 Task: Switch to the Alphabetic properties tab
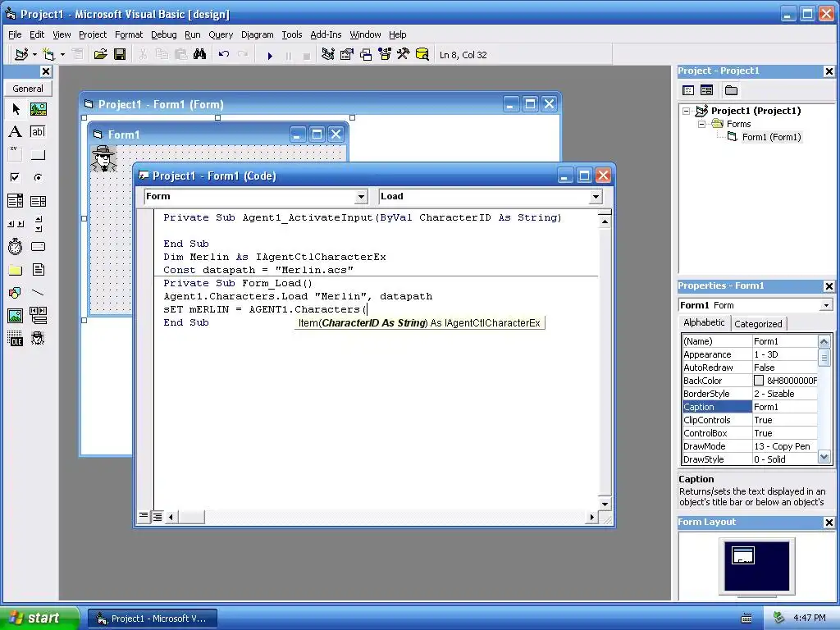tap(704, 322)
